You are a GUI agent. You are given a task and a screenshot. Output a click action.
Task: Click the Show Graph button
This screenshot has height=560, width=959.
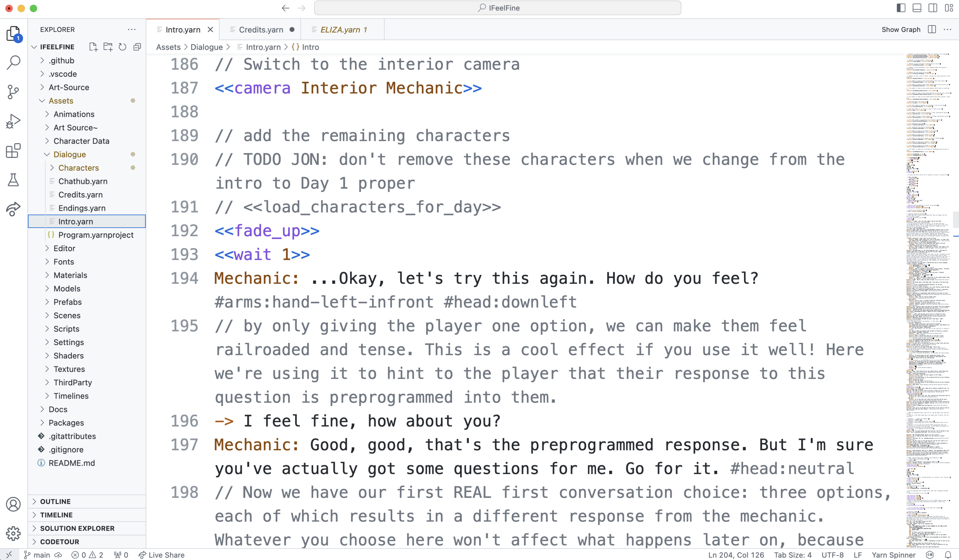coord(901,30)
